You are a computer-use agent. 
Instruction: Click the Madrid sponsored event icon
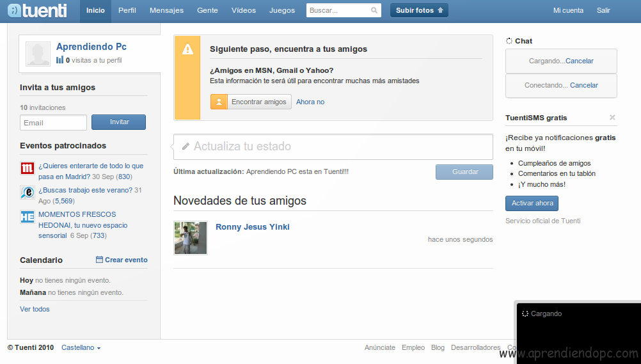click(27, 169)
